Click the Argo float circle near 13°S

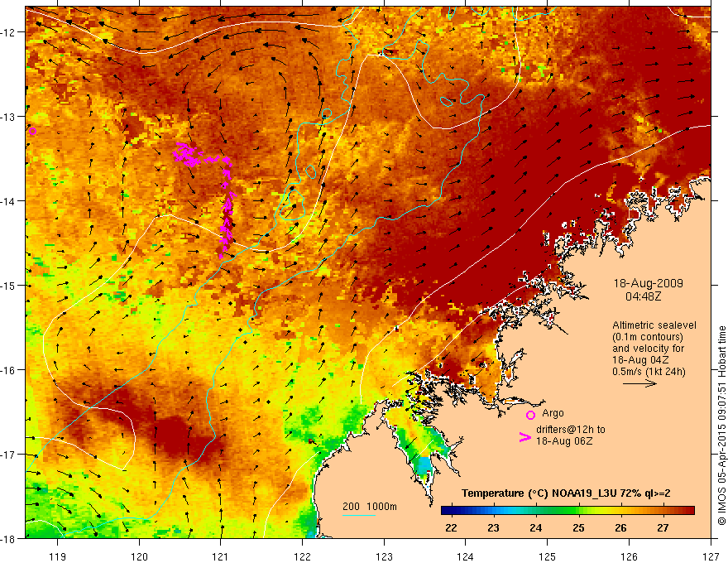pos(32,132)
